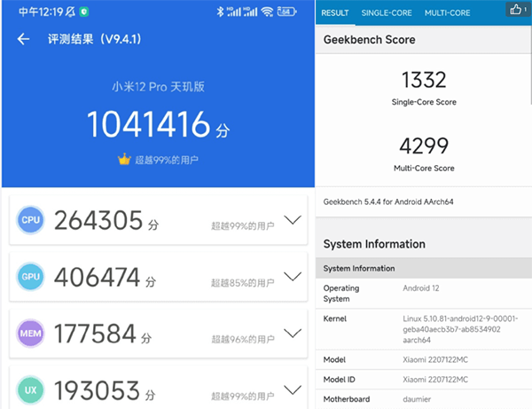Expand the MEM 177584 score details

[x=293, y=334]
